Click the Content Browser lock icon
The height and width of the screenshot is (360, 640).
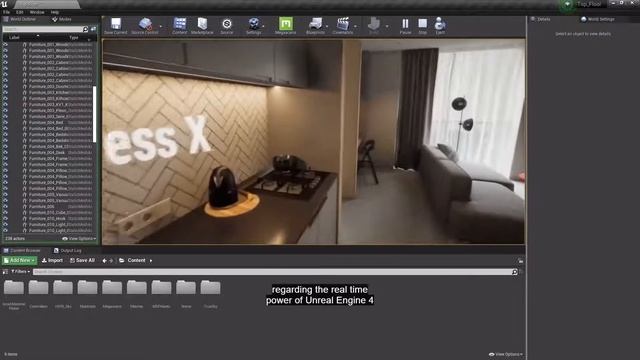coord(521,261)
